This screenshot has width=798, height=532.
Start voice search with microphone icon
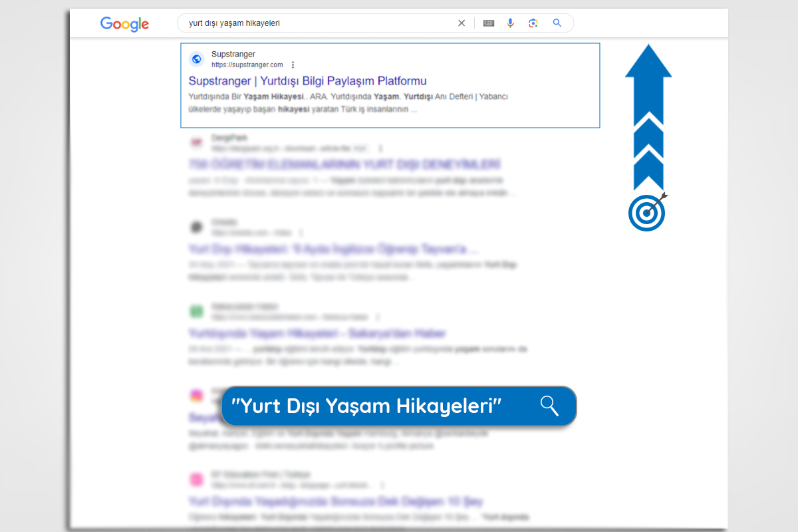pos(510,23)
